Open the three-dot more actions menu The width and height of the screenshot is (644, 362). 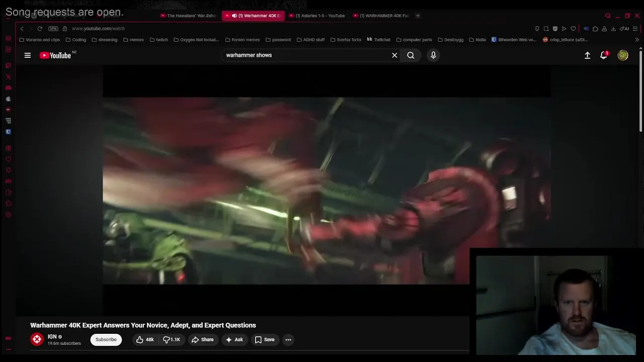coord(288,339)
